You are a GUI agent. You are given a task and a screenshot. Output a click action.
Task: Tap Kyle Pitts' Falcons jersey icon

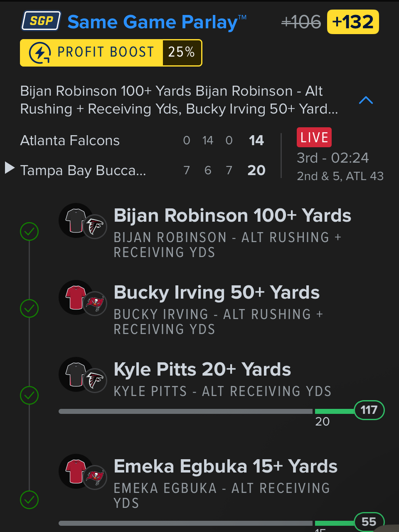tap(76, 374)
